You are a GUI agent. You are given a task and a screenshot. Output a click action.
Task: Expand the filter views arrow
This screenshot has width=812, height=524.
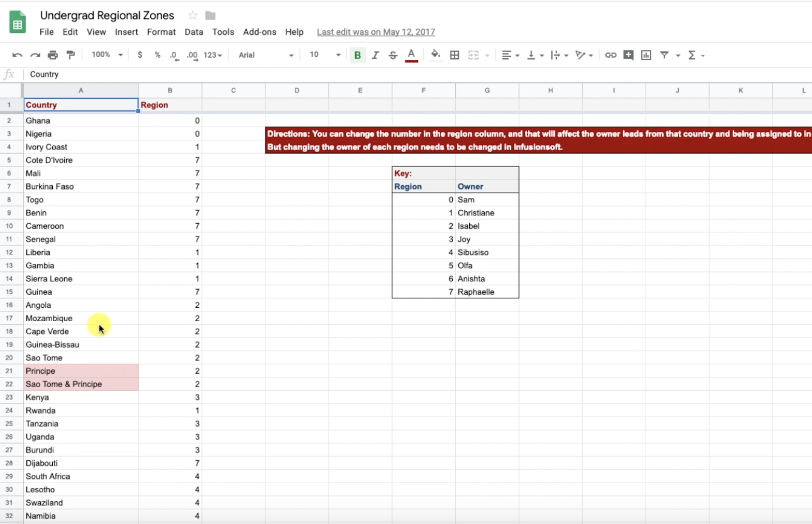pos(678,56)
